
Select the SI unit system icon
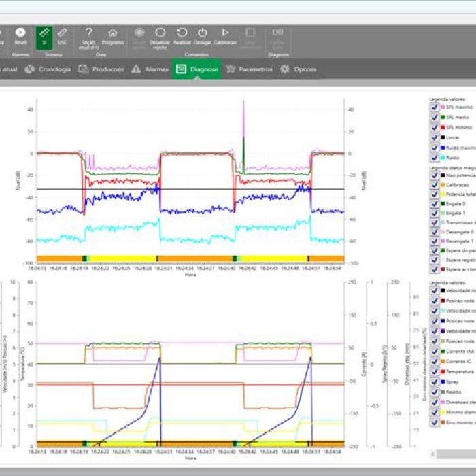point(44,33)
